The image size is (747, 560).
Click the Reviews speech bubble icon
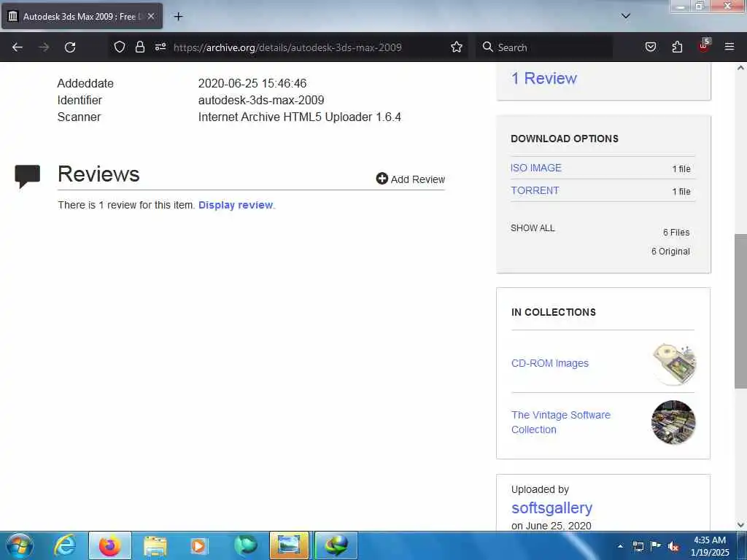click(x=27, y=176)
